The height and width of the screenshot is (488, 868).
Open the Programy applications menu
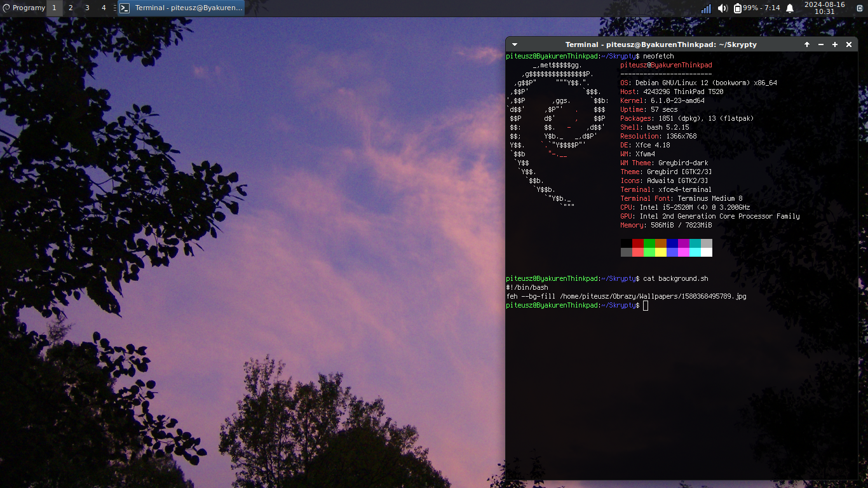[x=24, y=8]
